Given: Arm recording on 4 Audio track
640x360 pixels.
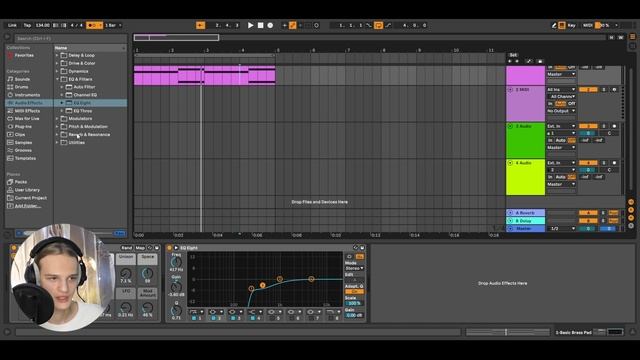Looking at the screenshot, I should (x=614, y=163).
